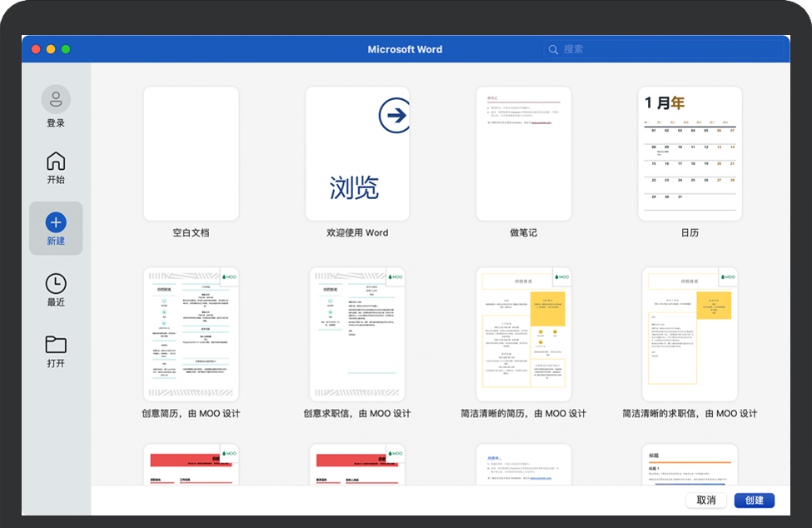This screenshot has height=528, width=812.
Task: Go to the 开始 home icon
Action: pos(56,161)
